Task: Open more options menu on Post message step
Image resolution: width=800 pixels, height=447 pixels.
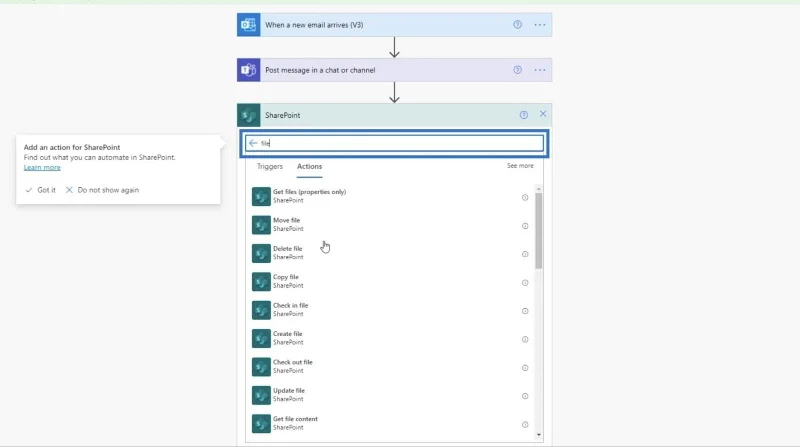Action: click(540, 70)
